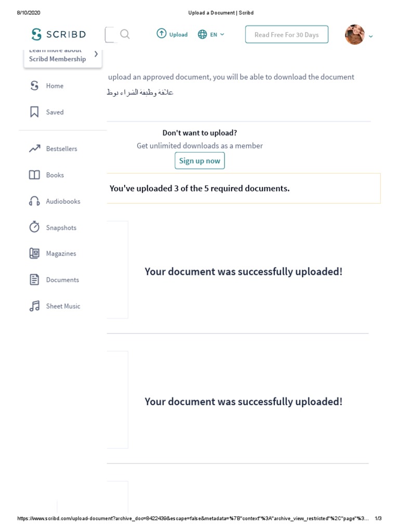Open Saved in sidebar

pyautogui.click(x=55, y=112)
